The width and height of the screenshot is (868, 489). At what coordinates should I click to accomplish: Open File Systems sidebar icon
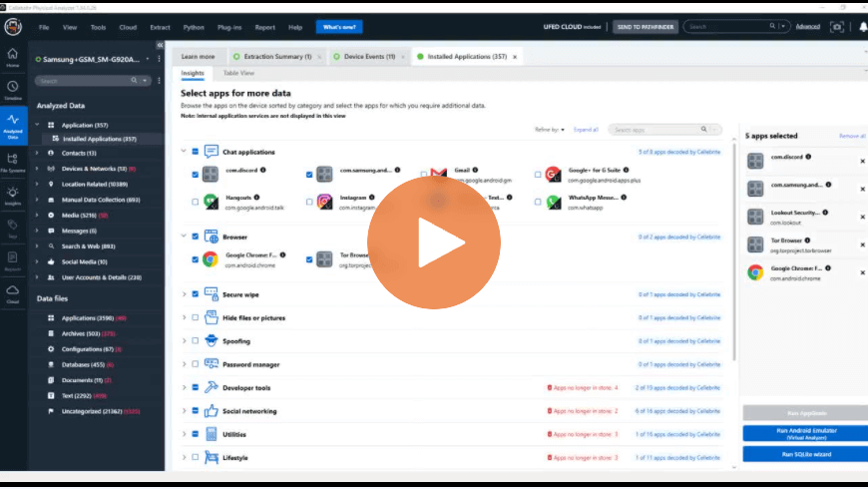coord(12,163)
